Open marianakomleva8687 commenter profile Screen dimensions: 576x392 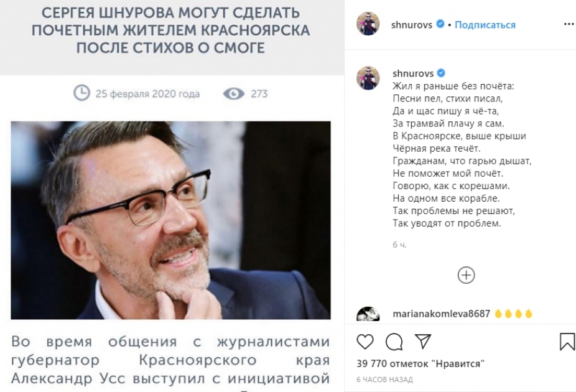[441, 314]
